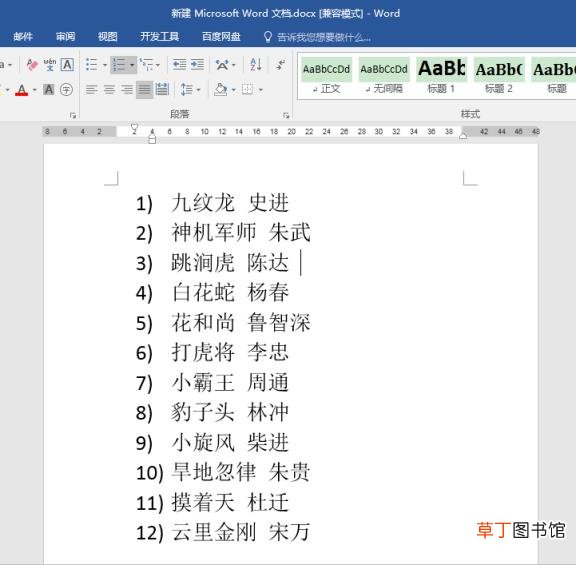Click the tell me what to do box
This screenshot has width=576, height=565.
(324, 37)
